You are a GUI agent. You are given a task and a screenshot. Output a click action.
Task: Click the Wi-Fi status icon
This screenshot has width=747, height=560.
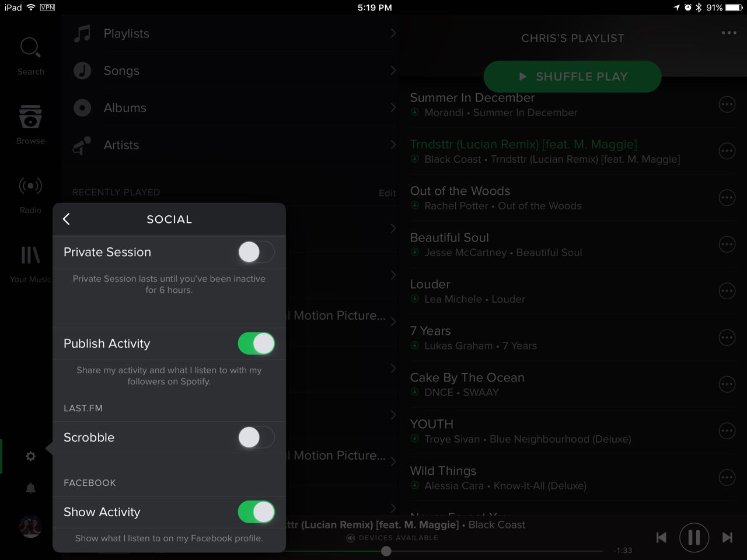point(31,8)
